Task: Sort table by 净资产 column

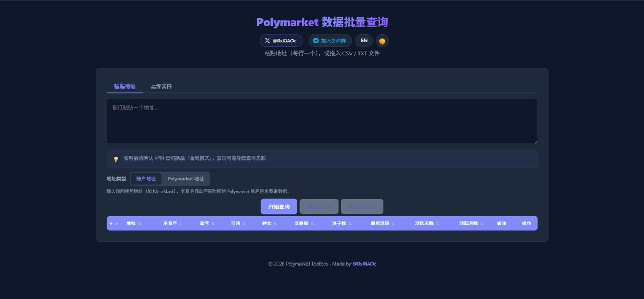Action: (x=172, y=223)
